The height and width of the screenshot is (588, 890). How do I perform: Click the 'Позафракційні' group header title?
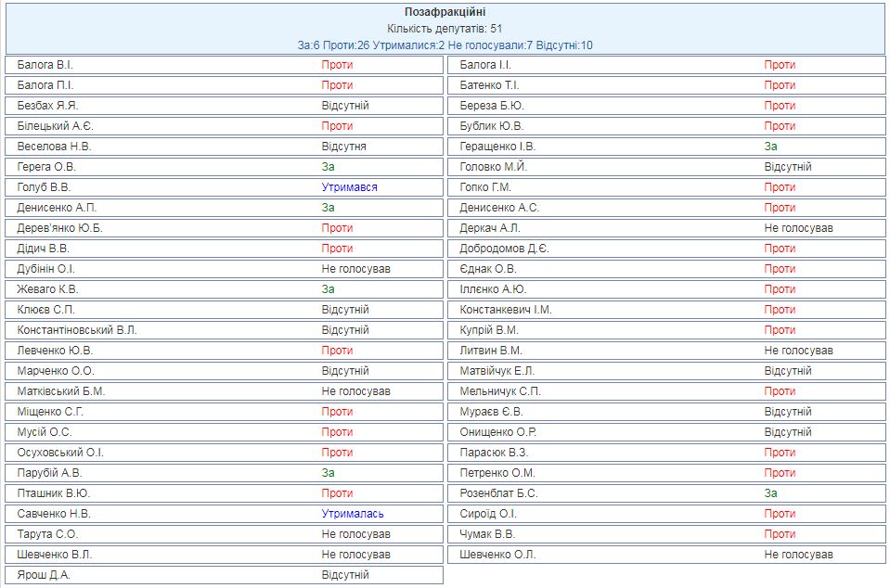(444, 12)
